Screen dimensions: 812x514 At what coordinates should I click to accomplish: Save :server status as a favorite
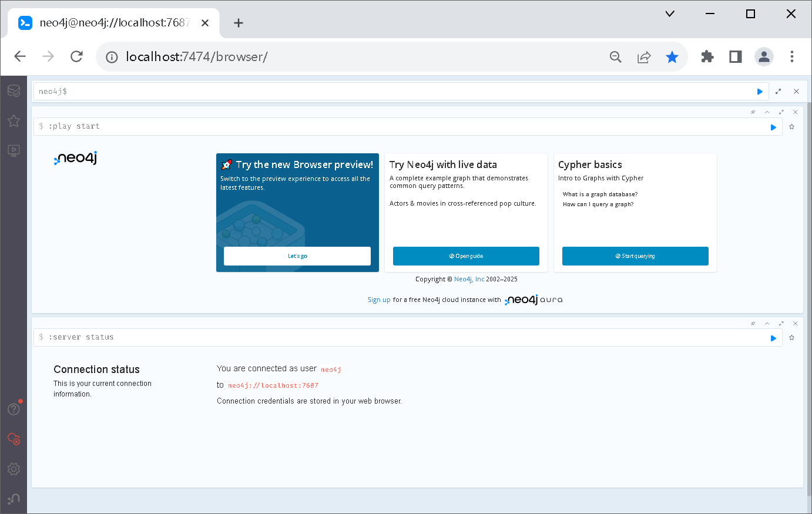click(791, 338)
